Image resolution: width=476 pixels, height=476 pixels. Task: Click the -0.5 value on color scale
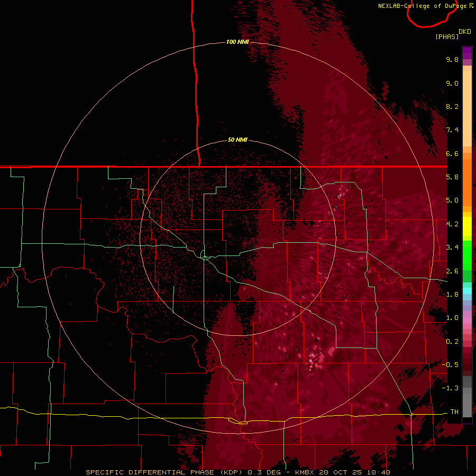click(x=450, y=365)
